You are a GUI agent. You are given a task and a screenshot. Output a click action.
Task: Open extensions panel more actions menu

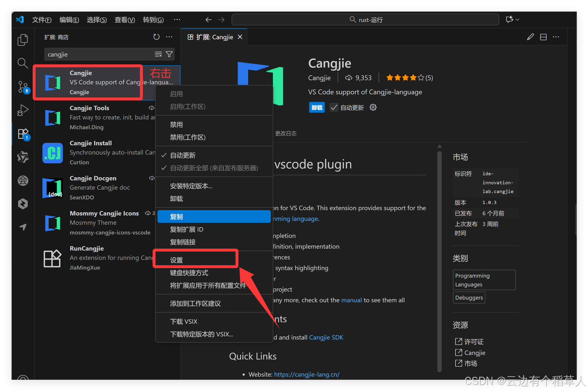(169, 37)
